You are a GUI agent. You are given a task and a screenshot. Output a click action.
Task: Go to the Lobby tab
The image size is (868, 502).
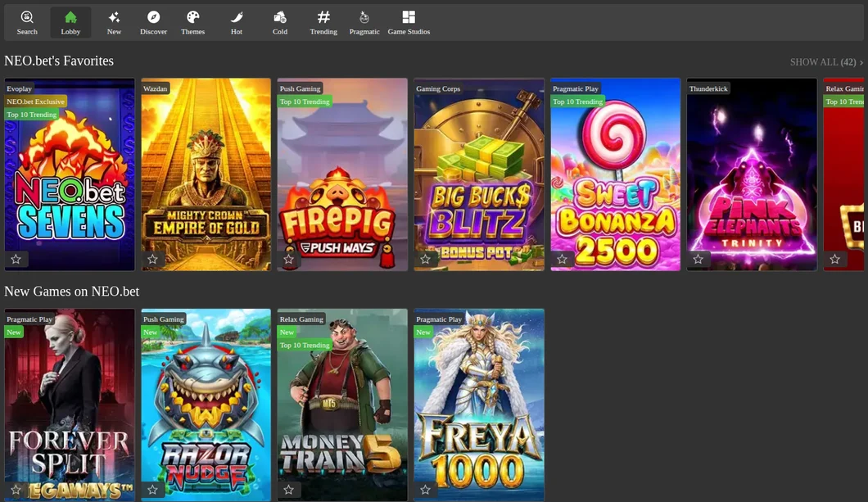70,23
